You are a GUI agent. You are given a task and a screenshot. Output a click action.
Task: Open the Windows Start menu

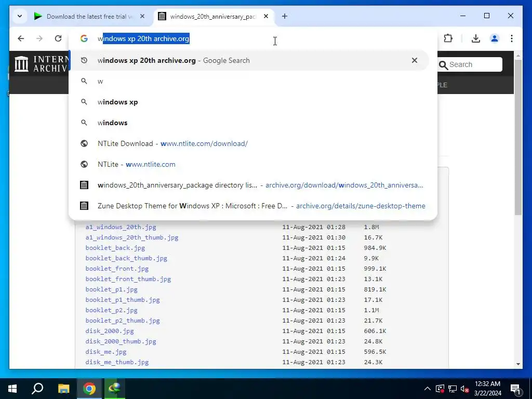click(x=12, y=389)
